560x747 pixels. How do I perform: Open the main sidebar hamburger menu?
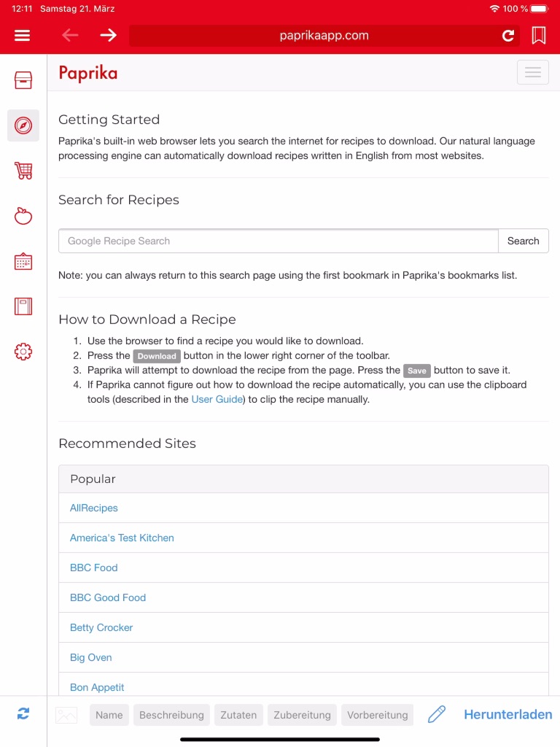(22, 36)
